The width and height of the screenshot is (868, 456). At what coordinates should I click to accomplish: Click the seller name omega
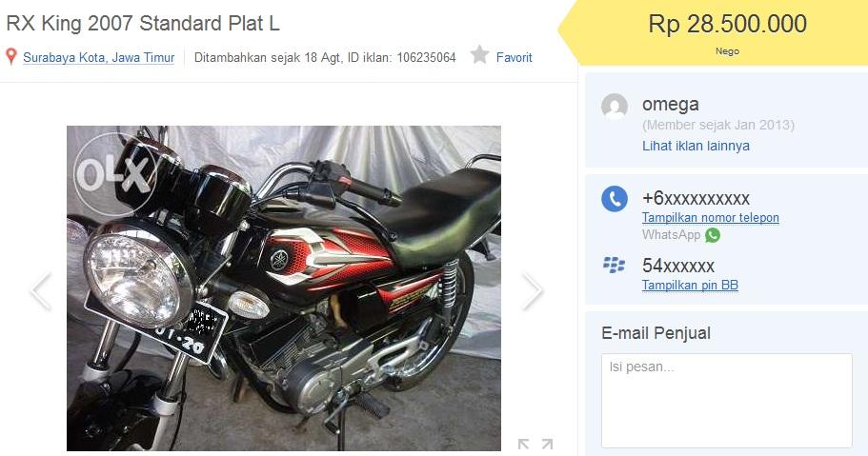click(x=671, y=104)
